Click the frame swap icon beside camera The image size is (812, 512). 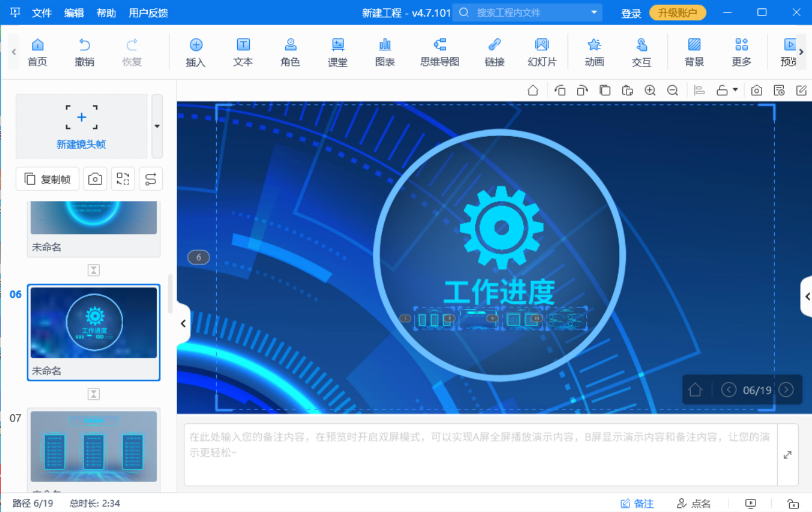tap(123, 179)
